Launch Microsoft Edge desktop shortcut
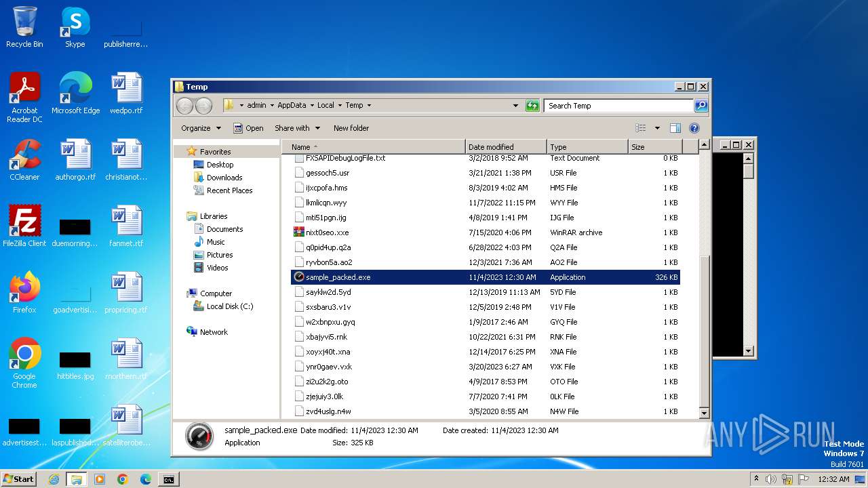Image resolution: width=868 pixels, height=488 pixels. (75, 94)
